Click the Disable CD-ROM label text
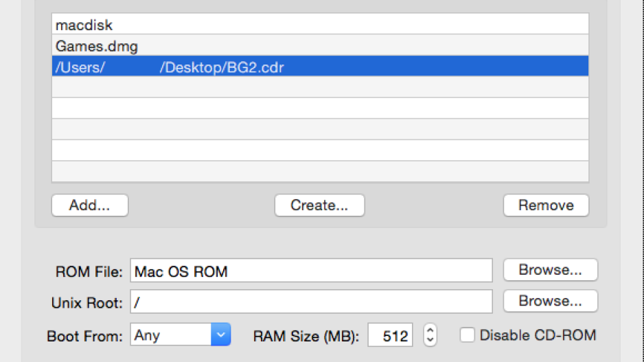 tap(538, 335)
